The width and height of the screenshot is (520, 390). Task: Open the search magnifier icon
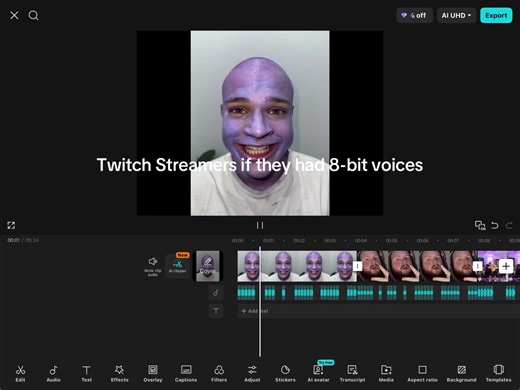click(33, 15)
